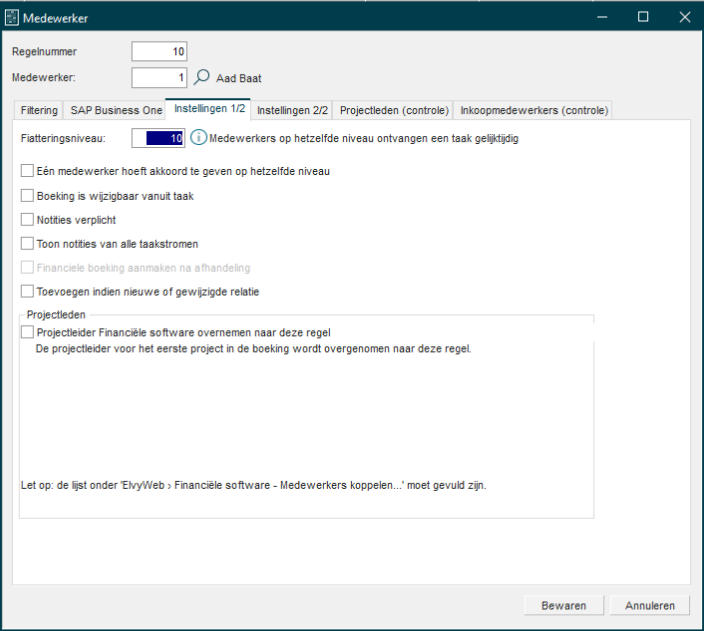Click the Regelnummer input field

point(159,52)
